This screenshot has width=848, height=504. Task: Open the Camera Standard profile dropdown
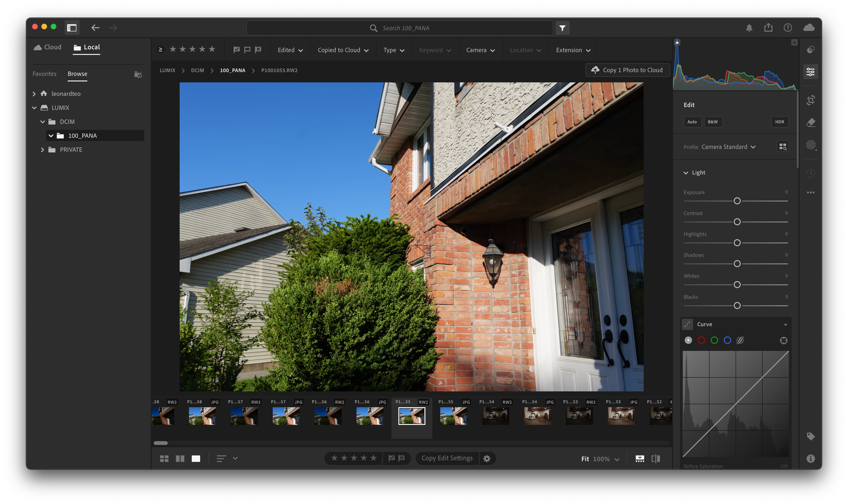tap(728, 147)
